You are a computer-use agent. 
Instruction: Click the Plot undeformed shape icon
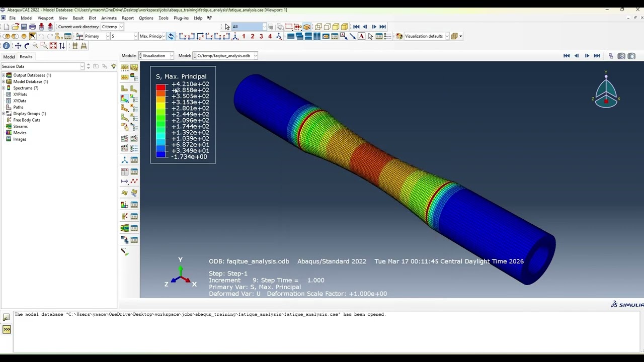(x=124, y=88)
